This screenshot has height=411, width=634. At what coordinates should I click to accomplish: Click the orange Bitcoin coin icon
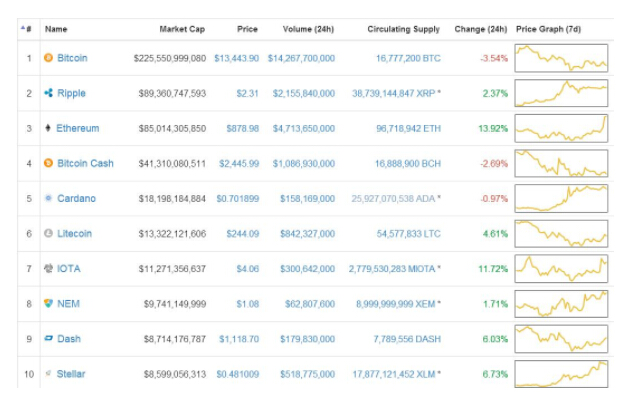[x=49, y=58]
